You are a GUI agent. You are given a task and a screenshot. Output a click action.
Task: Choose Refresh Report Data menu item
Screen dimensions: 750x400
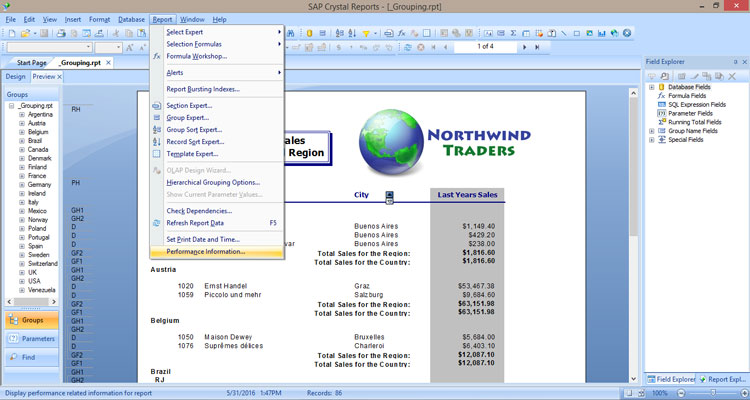(x=217, y=223)
